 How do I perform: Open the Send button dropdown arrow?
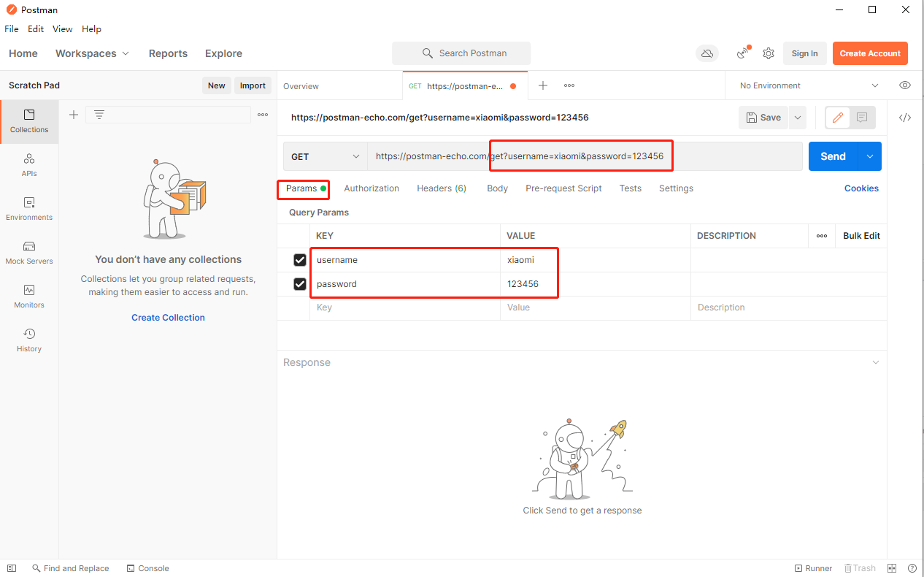(870, 156)
